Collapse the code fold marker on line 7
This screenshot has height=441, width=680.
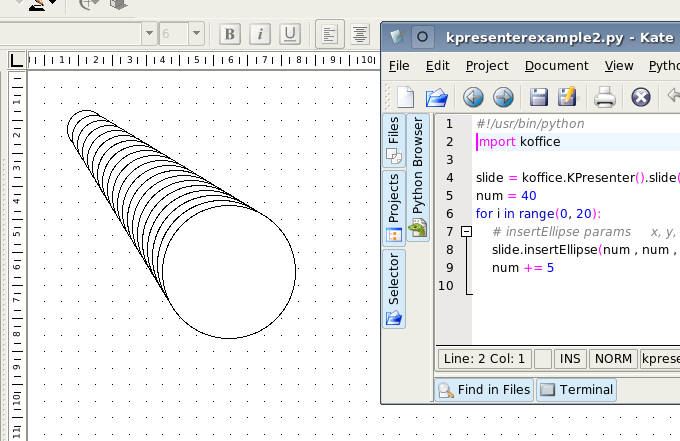(x=466, y=232)
